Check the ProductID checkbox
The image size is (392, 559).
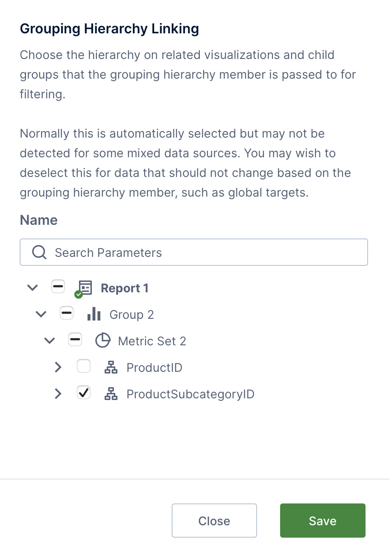(x=84, y=366)
